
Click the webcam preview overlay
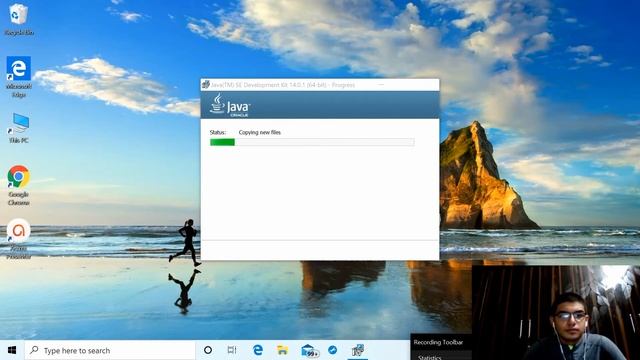point(556,313)
